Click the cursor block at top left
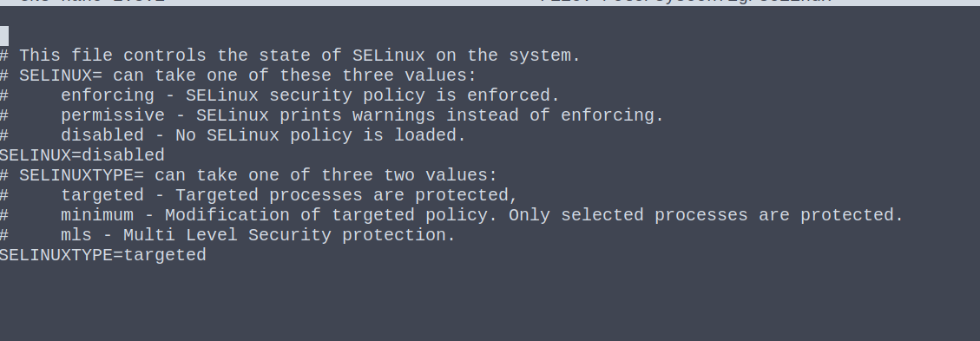 [x=3, y=36]
